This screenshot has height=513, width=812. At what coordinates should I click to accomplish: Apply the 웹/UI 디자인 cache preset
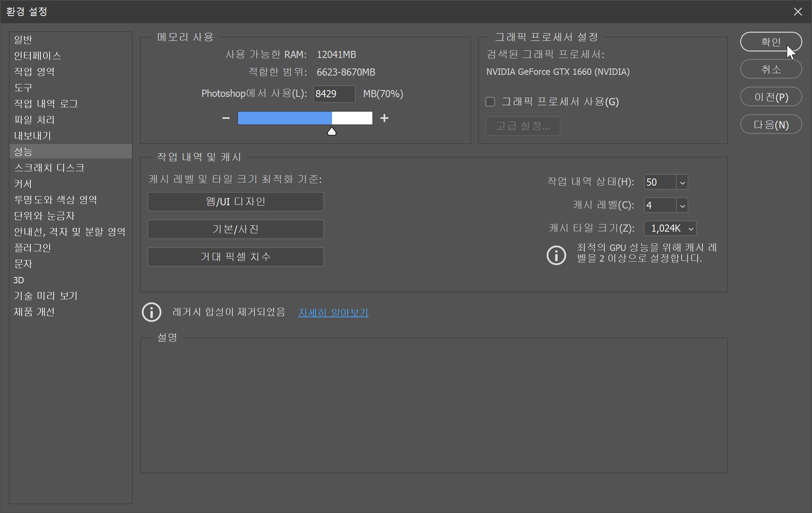tap(236, 202)
